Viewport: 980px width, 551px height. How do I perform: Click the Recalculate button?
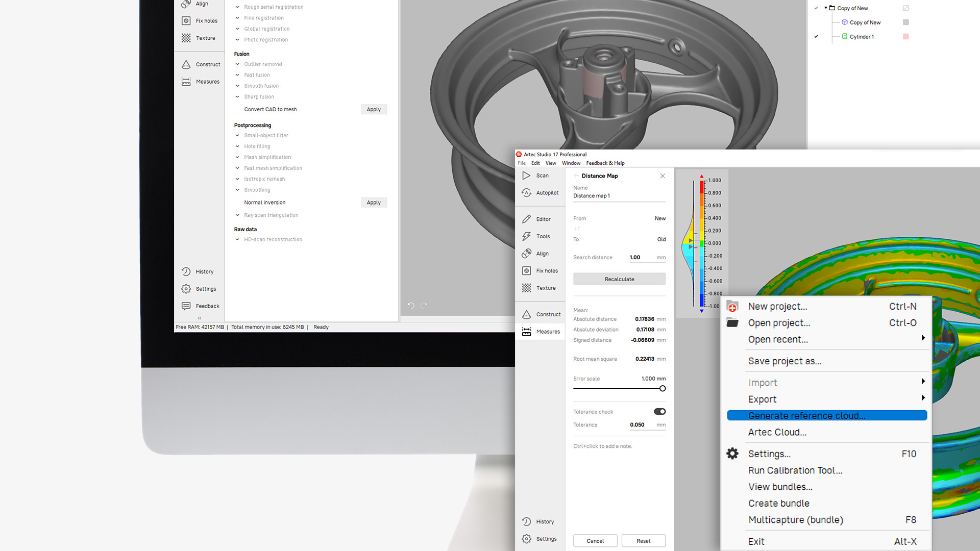click(x=619, y=279)
